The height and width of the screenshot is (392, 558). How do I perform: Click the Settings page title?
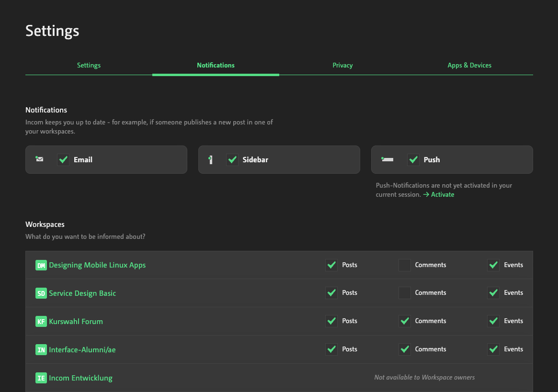(52, 31)
